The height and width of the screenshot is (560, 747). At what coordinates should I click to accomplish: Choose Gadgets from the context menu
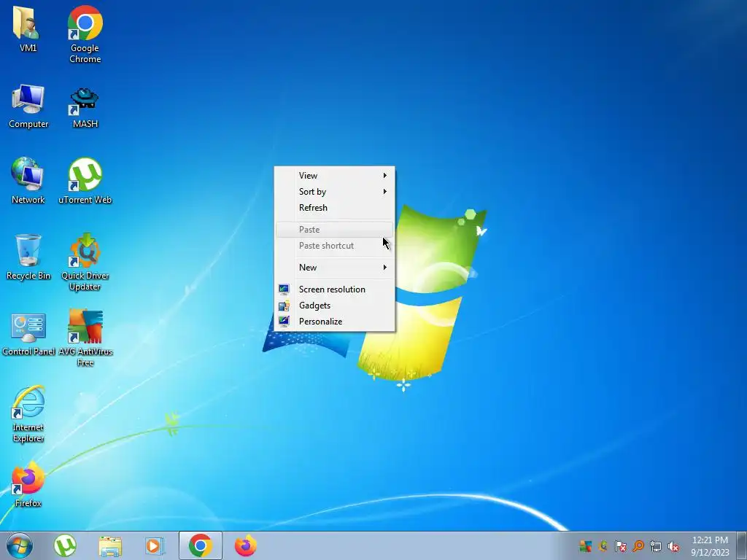[334, 306]
